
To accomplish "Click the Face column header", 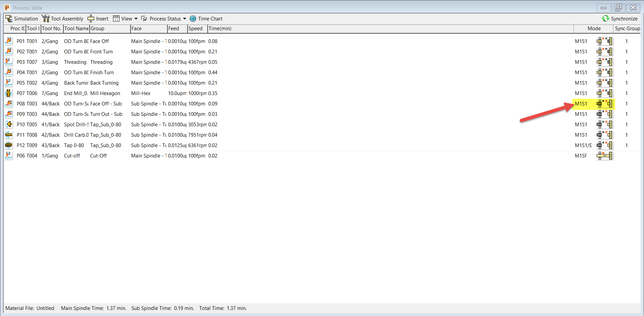I will pyautogui.click(x=149, y=29).
